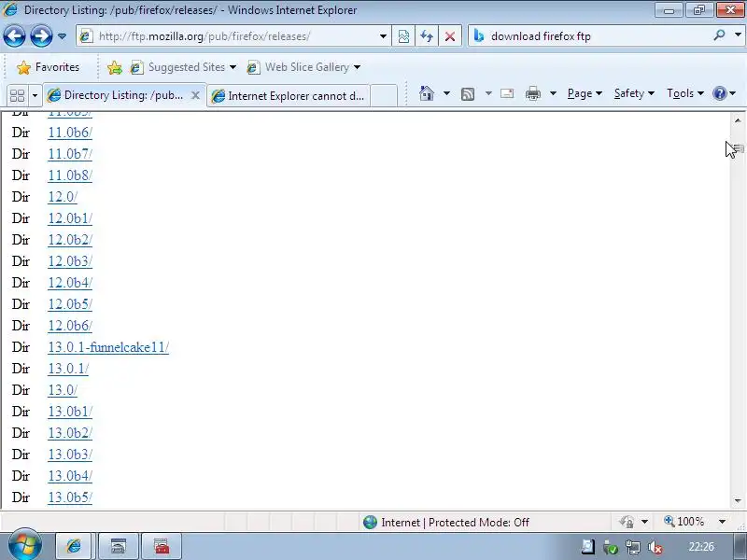The image size is (747, 560).
Task: Open the 12.0b1/ directory link
Action: click(70, 218)
